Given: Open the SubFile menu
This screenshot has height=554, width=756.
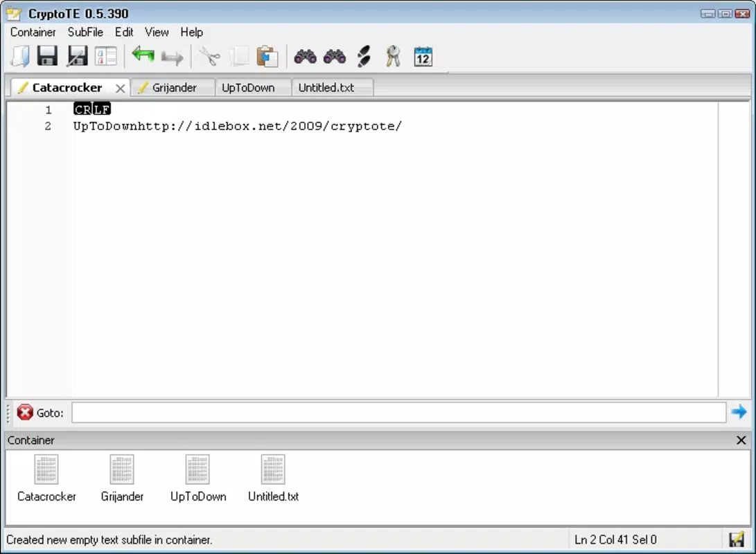Looking at the screenshot, I should coord(85,33).
